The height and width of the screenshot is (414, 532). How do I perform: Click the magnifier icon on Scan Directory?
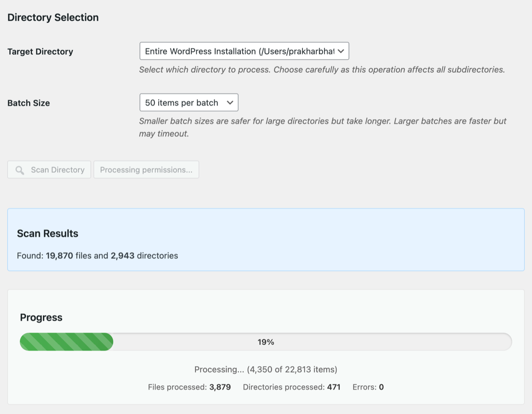coord(20,170)
